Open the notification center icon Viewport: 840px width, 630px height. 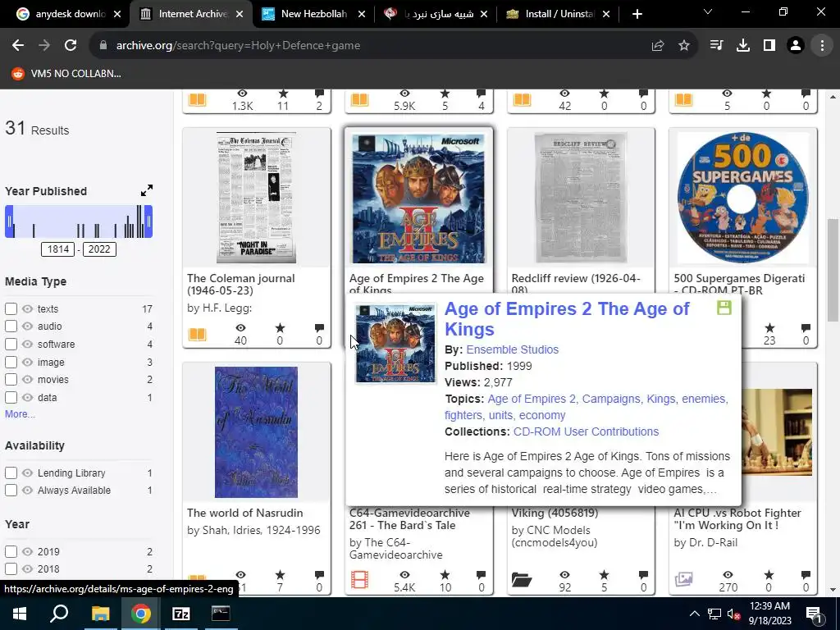814,614
